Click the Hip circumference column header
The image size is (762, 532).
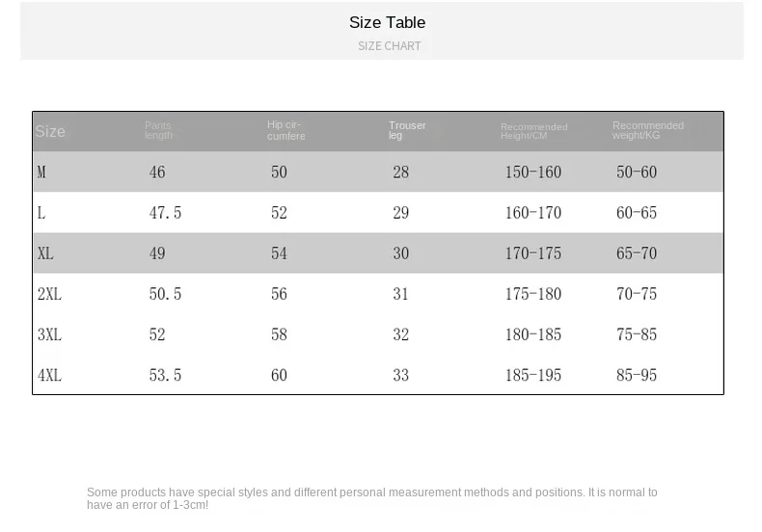click(286, 131)
